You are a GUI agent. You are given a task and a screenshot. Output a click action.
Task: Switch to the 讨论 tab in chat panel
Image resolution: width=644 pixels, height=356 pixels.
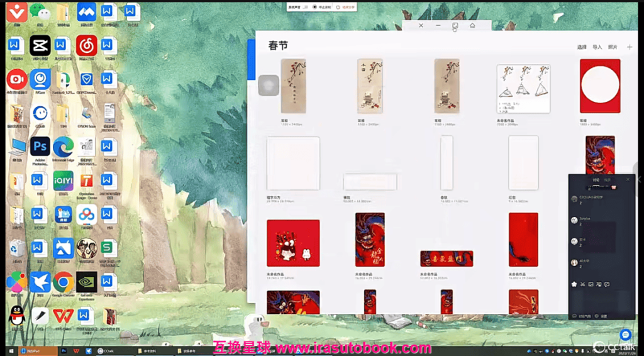(596, 180)
